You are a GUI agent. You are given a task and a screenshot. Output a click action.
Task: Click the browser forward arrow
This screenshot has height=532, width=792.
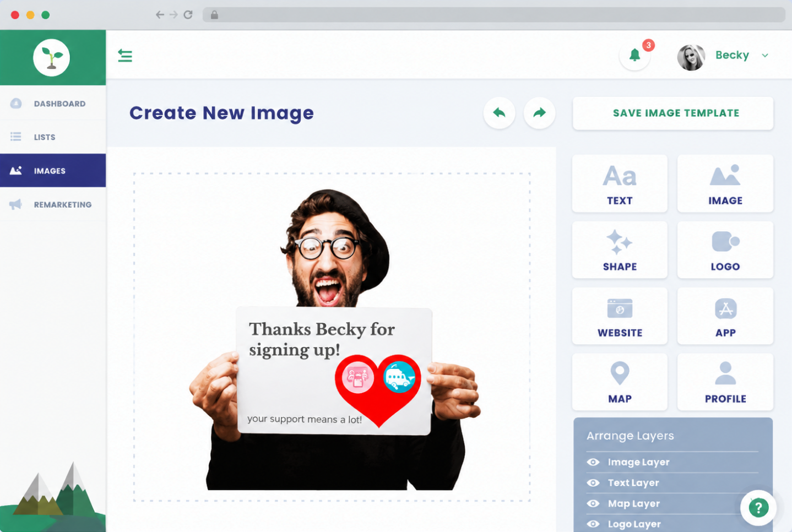(x=173, y=15)
